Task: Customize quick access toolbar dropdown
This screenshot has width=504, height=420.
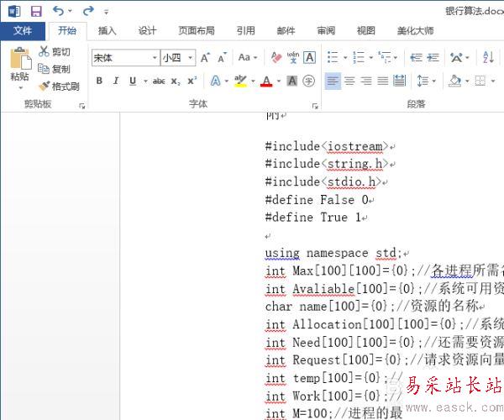Action: pos(107,13)
